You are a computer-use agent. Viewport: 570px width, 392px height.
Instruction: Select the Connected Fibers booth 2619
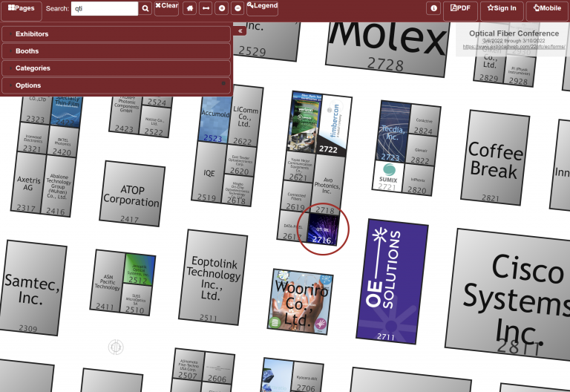[296, 196]
